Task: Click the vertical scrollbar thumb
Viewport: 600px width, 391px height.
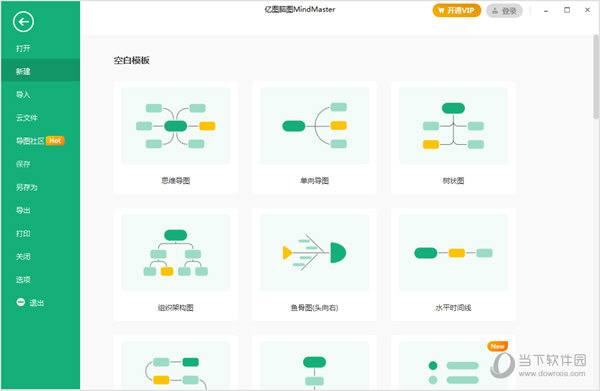Action: (596, 77)
